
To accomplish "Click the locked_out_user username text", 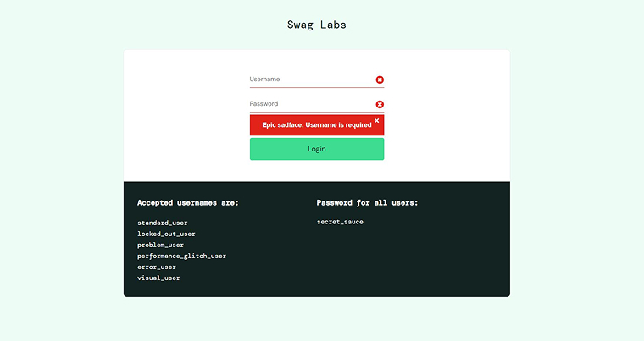I will pyautogui.click(x=166, y=234).
